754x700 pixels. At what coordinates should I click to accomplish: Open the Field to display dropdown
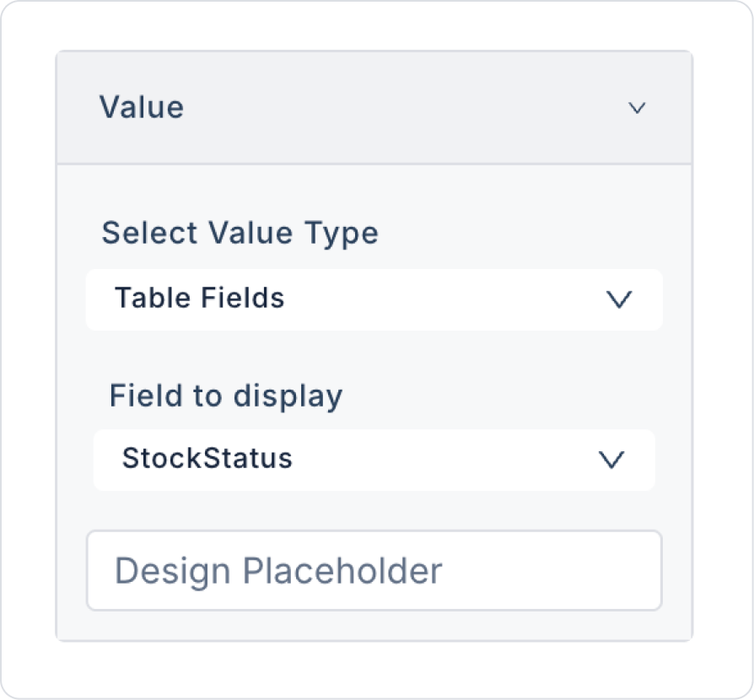pos(374,460)
